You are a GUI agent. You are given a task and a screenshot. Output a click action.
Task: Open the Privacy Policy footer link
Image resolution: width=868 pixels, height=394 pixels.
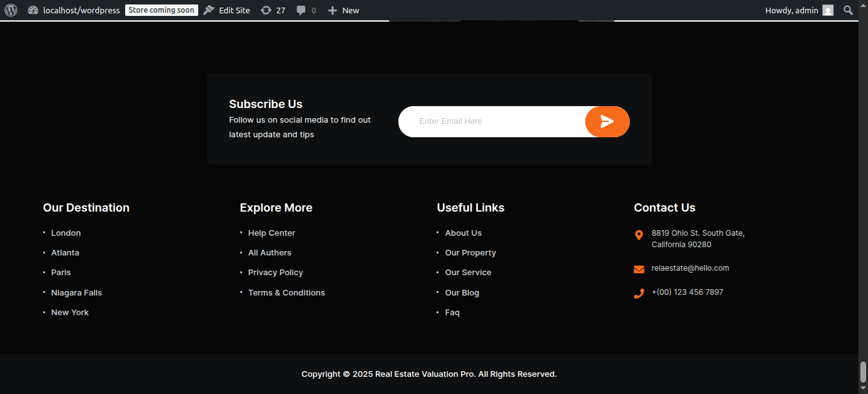(275, 273)
